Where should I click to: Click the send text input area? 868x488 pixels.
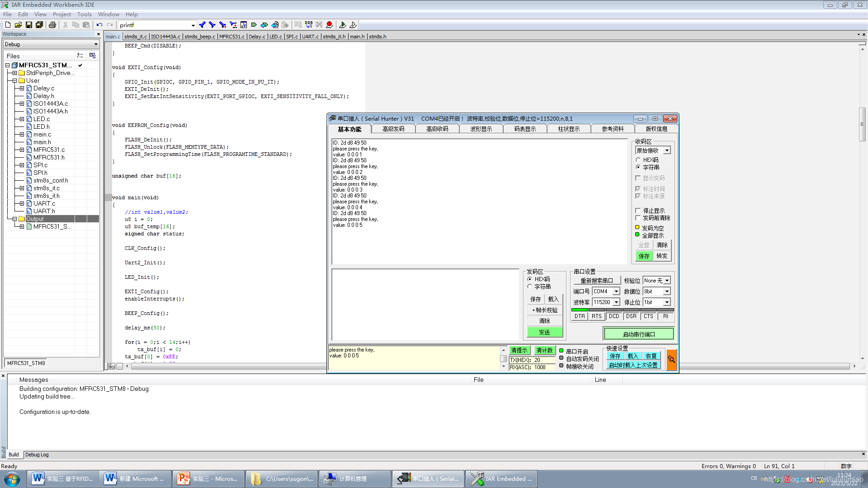[x=425, y=305]
